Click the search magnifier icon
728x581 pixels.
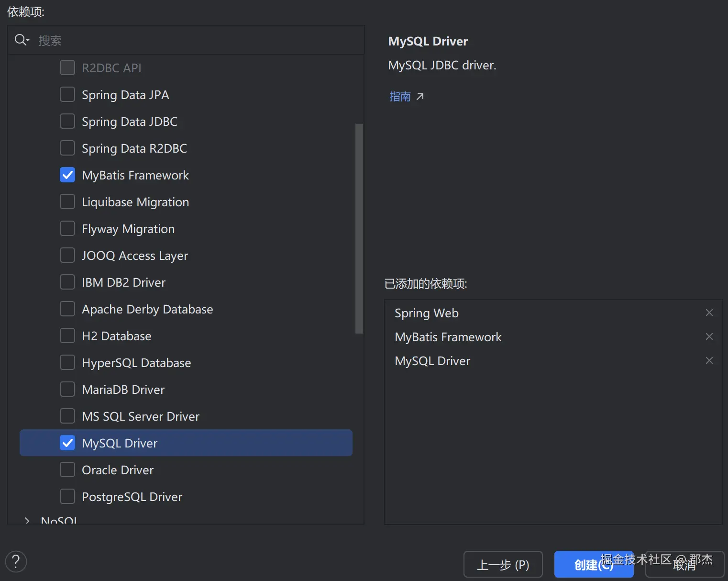tap(21, 40)
